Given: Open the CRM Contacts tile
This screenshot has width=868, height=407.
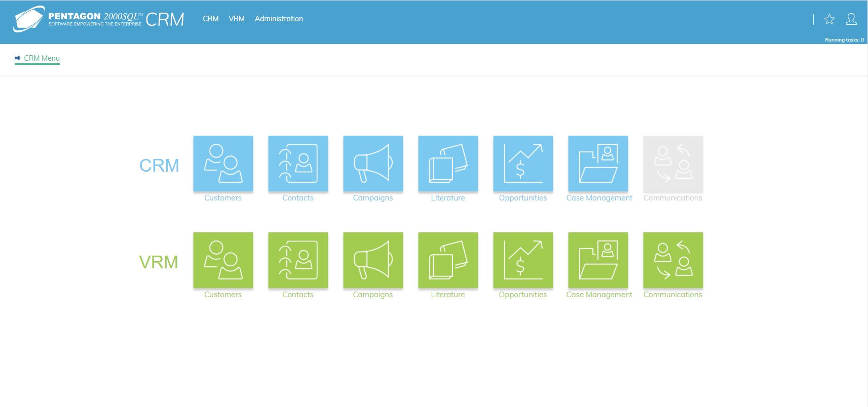Looking at the screenshot, I should (298, 164).
